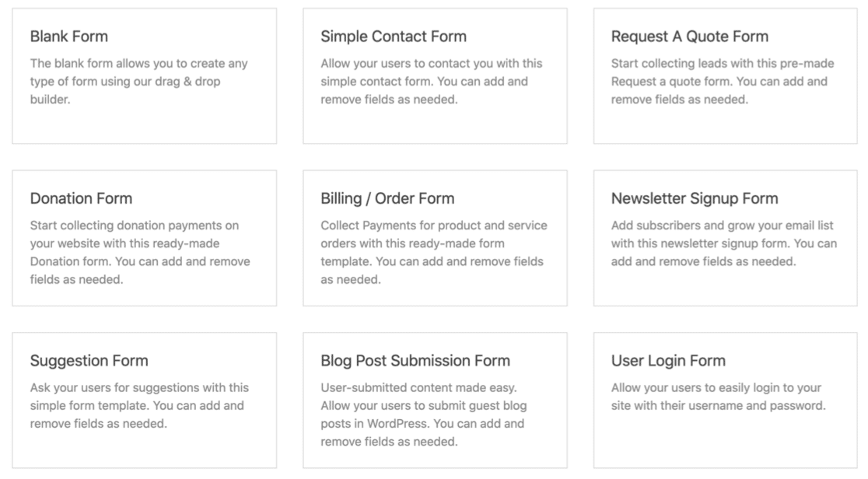Click the Simple Contact Form description text

(432, 82)
